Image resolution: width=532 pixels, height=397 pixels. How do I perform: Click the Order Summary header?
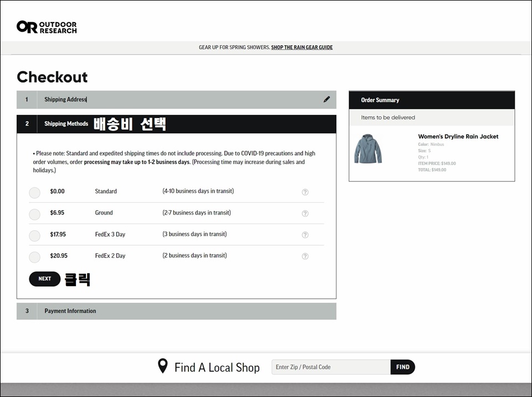click(432, 100)
